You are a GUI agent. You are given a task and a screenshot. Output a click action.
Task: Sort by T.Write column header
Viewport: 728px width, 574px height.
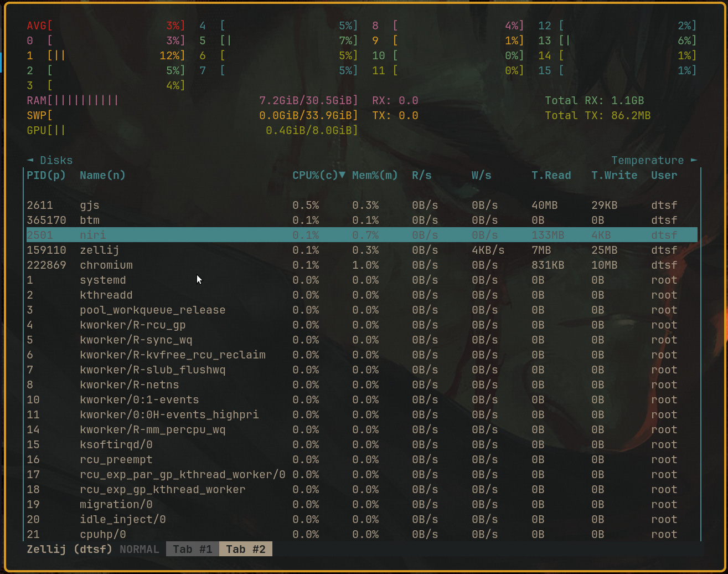(615, 176)
